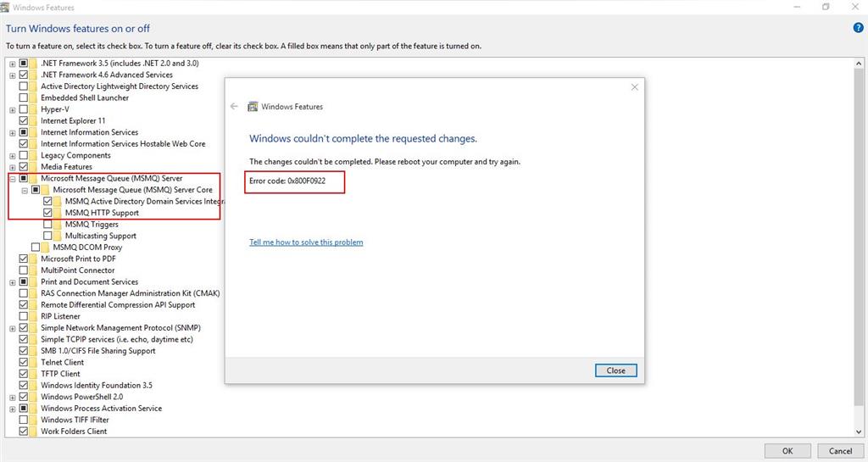
Task: Click the folder icon beside Hyper-V
Action: click(34, 109)
